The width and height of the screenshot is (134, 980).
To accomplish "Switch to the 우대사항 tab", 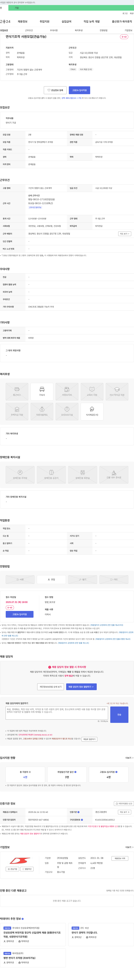I will pos(54,30).
